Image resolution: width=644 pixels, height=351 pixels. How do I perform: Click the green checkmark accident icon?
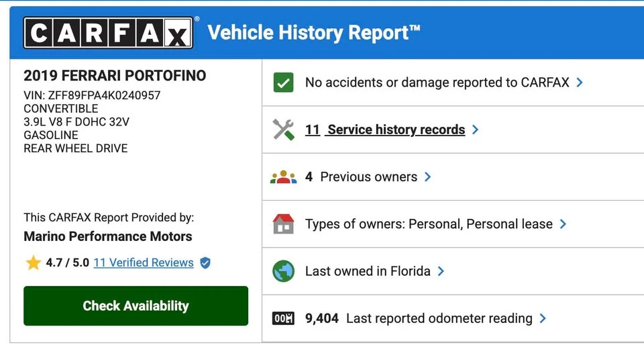pyautogui.click(x=283, y=82)
